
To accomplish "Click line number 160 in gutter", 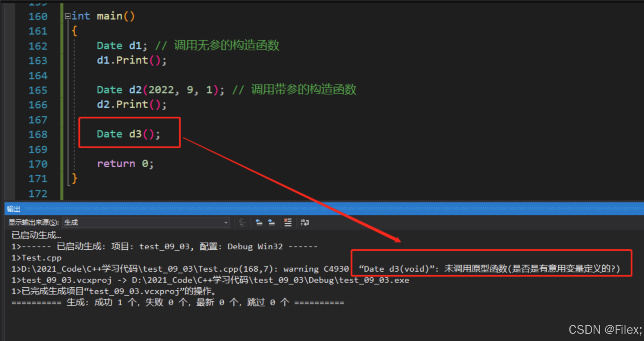I will 38,17.
